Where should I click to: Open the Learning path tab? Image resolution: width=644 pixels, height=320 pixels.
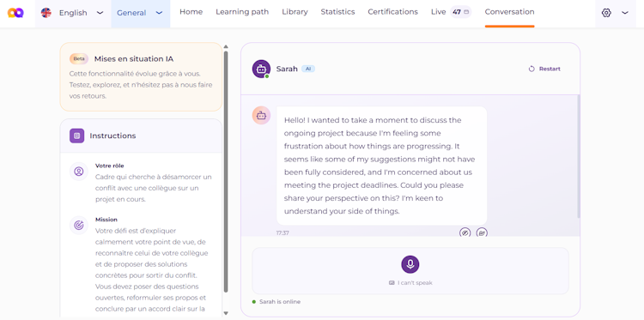pos(242,12)
